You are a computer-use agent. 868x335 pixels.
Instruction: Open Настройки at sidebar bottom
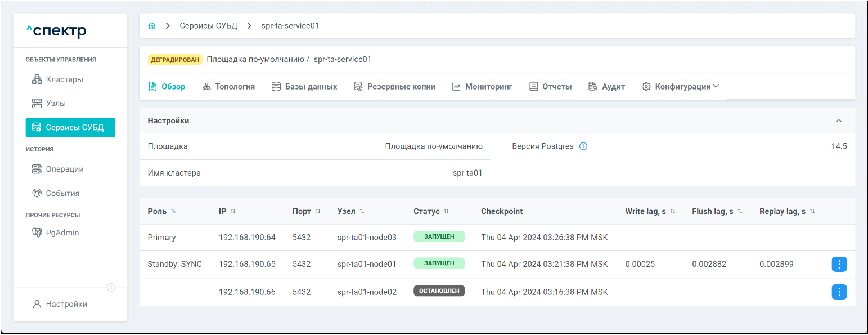(x=66, y=304)
